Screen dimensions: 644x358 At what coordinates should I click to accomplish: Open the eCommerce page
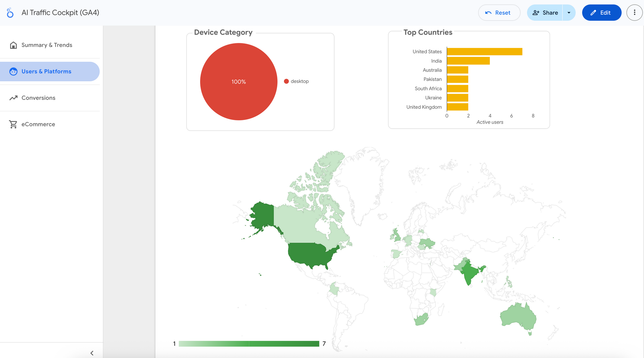[x=38, y=124]
